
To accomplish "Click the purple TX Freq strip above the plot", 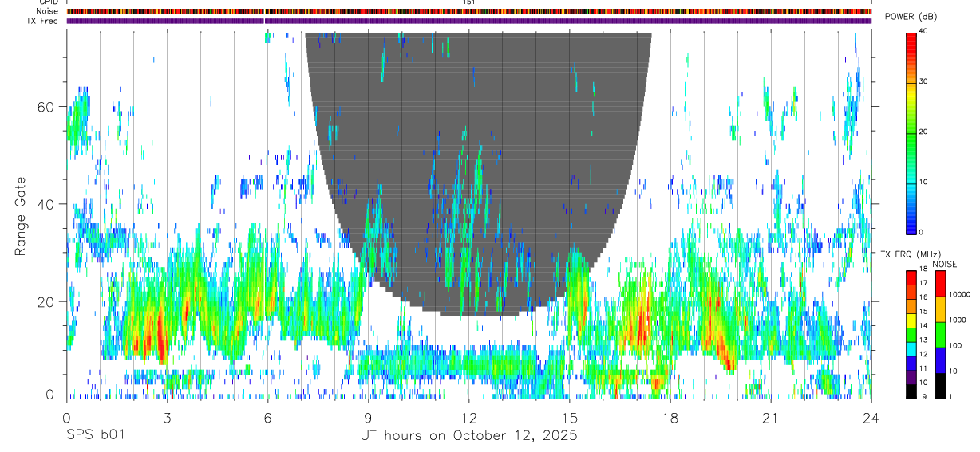I will (x=468, y=21).
